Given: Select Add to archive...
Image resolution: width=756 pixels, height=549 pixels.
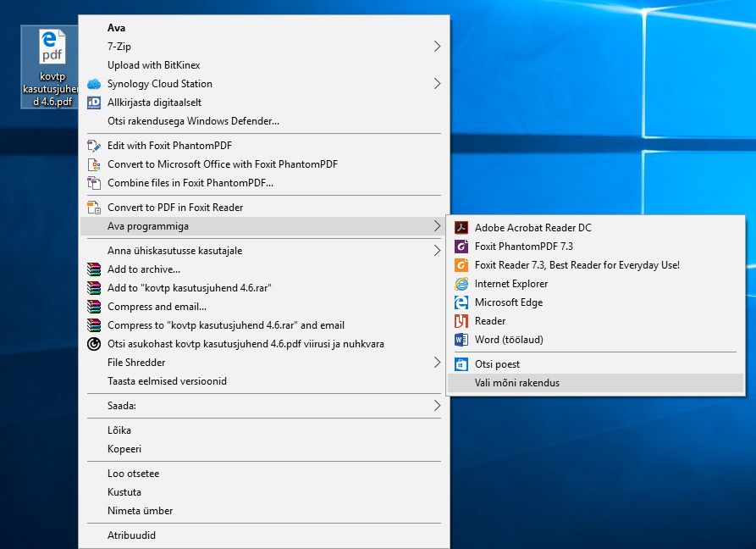Looking at the screenshot, I should 264,269.
